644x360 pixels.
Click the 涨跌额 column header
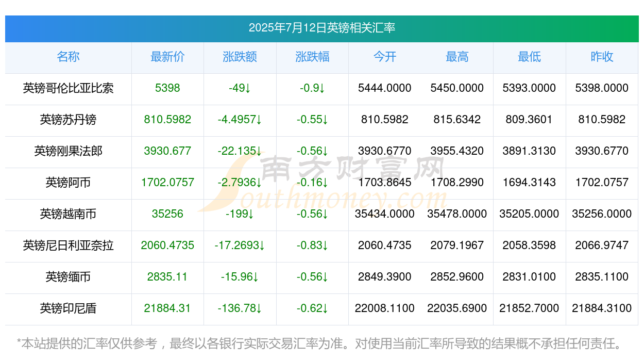240,57
